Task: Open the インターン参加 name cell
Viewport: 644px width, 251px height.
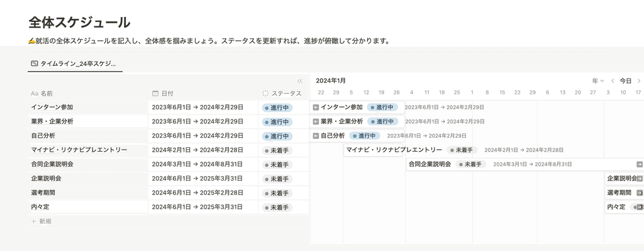Action: [x=88, y=108]
